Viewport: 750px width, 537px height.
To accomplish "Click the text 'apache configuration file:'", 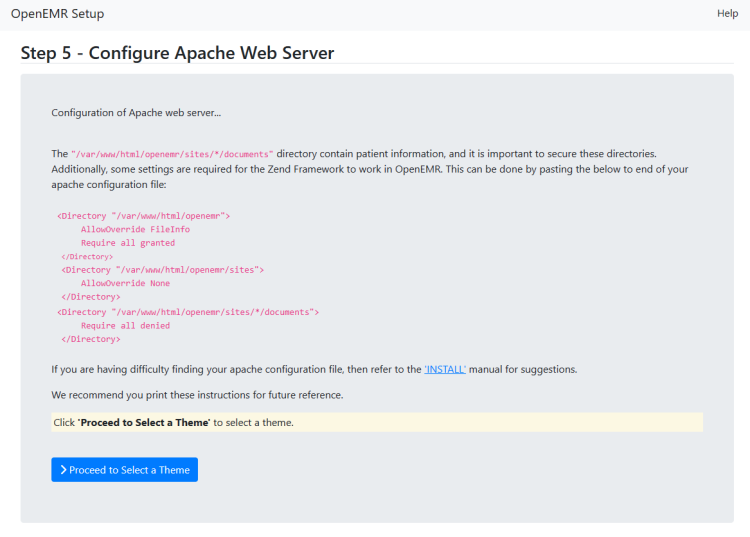I will (109, 185).
